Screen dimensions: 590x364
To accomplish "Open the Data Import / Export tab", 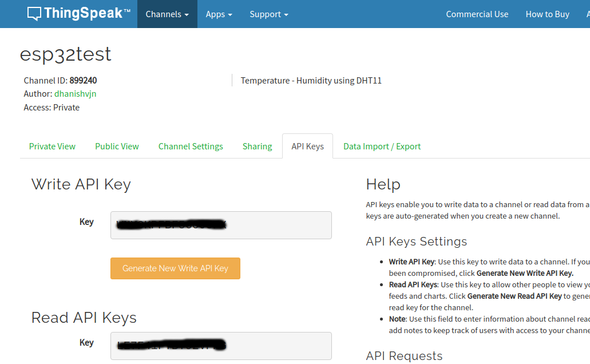I will pyautogui.click(x=382, y=146).
